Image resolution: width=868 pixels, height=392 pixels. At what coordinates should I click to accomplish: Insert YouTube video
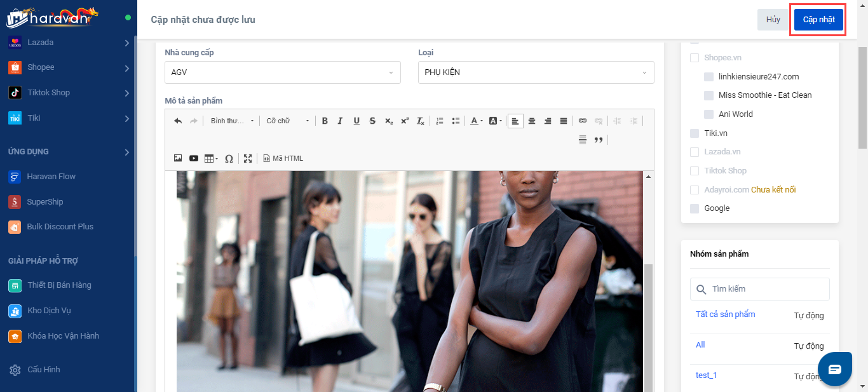194,158
